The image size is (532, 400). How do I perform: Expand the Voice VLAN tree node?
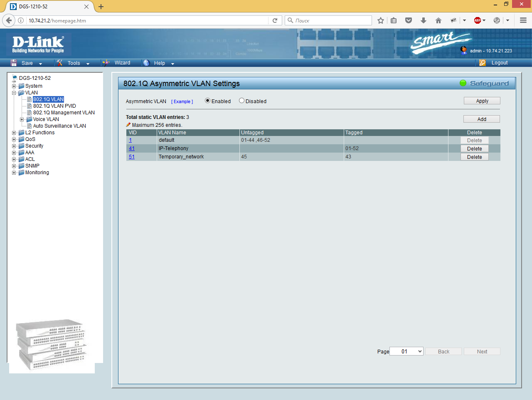click(x=22, y=119)
